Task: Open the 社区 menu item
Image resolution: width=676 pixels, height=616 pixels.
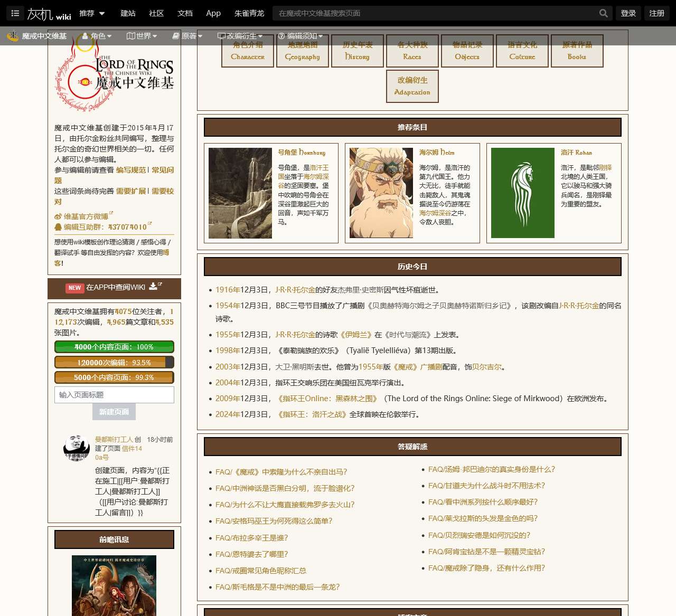Action: pyautogui.click(x=156, y=13)
